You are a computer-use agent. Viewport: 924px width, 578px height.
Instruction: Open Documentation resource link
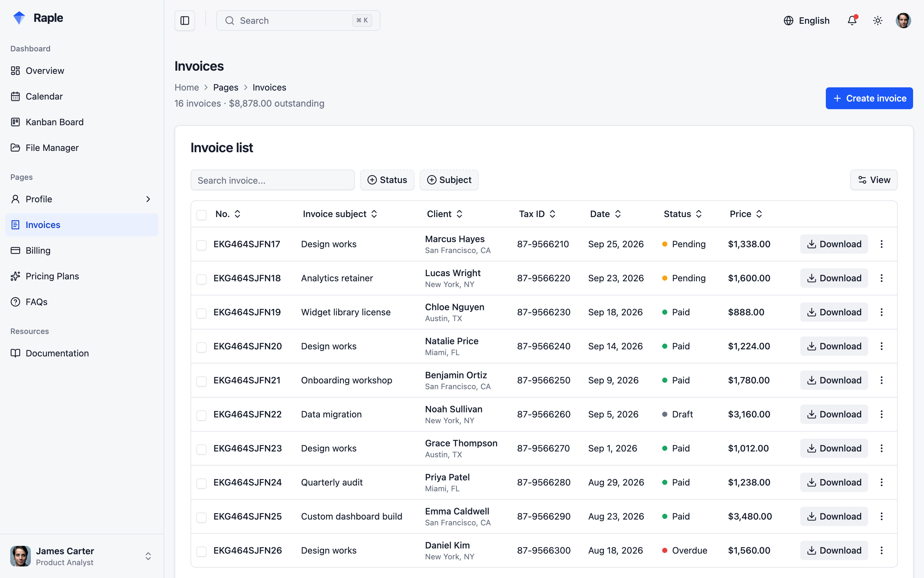[82, 353]
